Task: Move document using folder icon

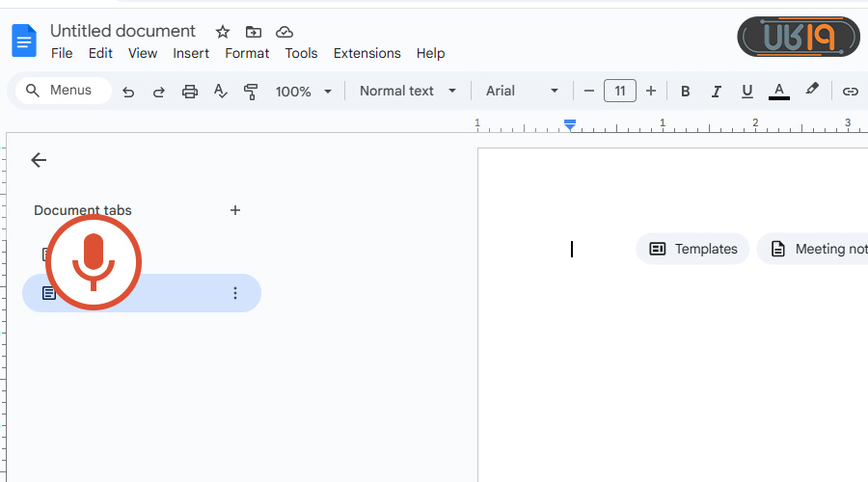Action: pyautogui.click(x=254, y=32)
